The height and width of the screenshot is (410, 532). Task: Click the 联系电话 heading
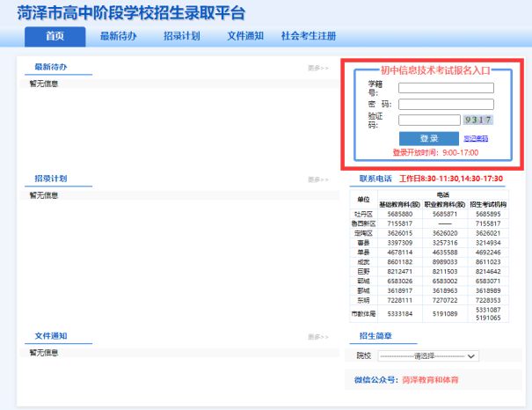(375, 179)
